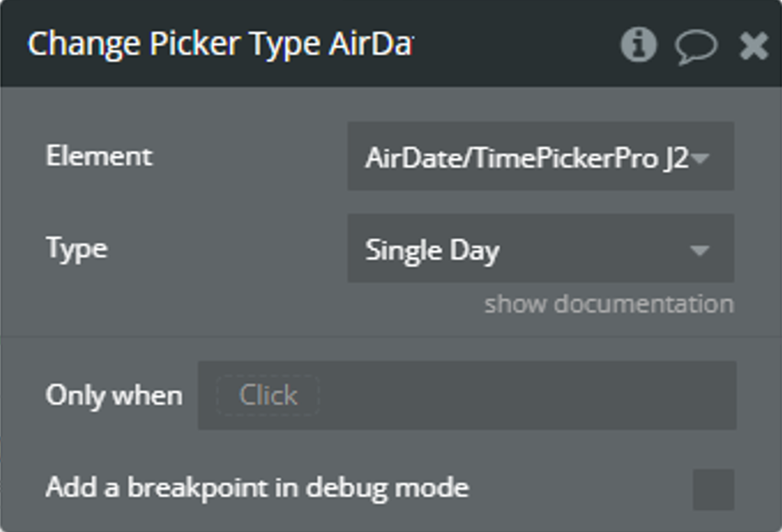Click the 'Element' field label
The height and width of the screenshot is (532, 782).
(x=99, y=156)
